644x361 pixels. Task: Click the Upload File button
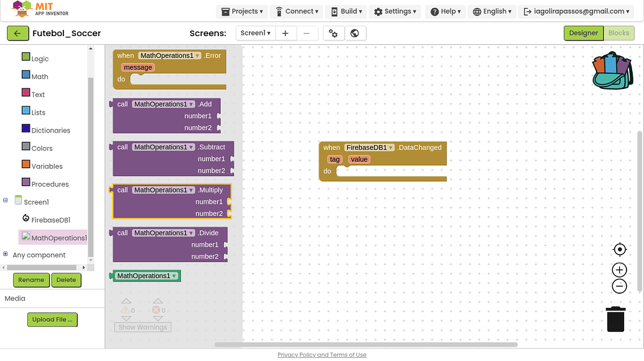[52, 319]
